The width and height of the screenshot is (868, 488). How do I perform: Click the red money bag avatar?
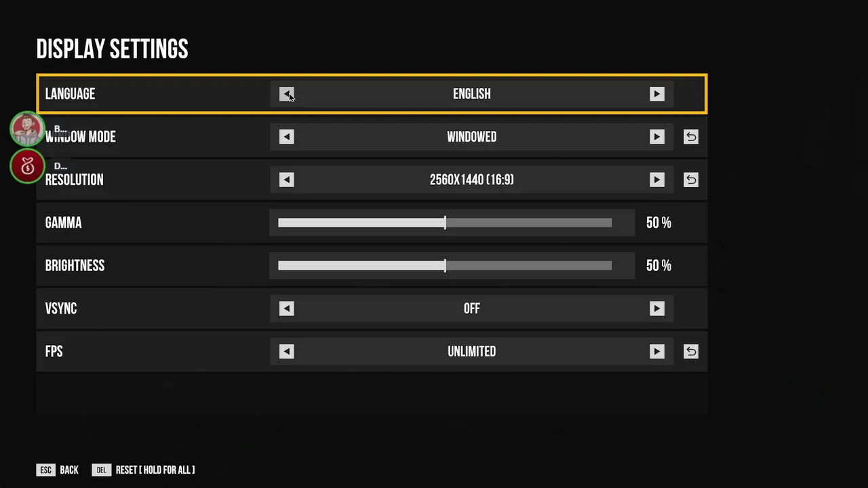(x=27, y=166)
